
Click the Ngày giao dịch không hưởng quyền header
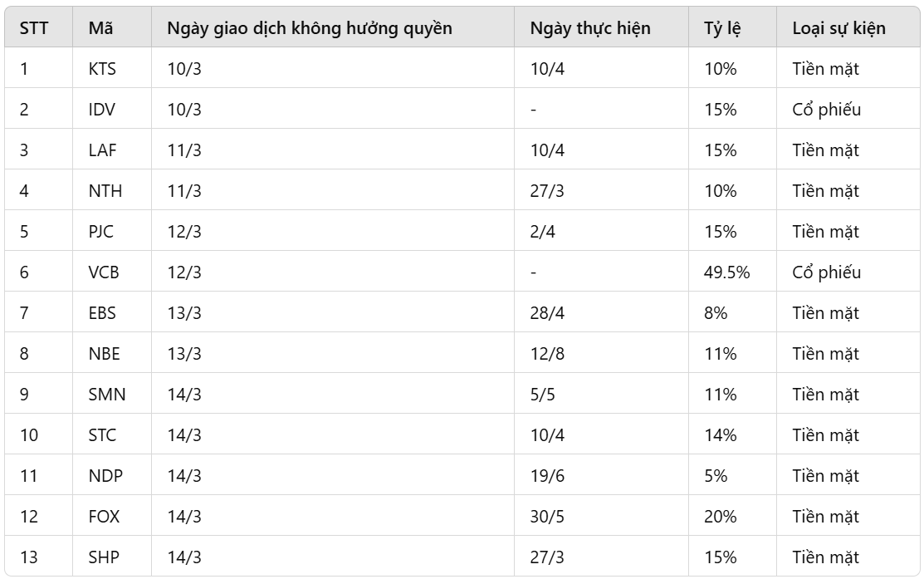[x=309, y=28]
